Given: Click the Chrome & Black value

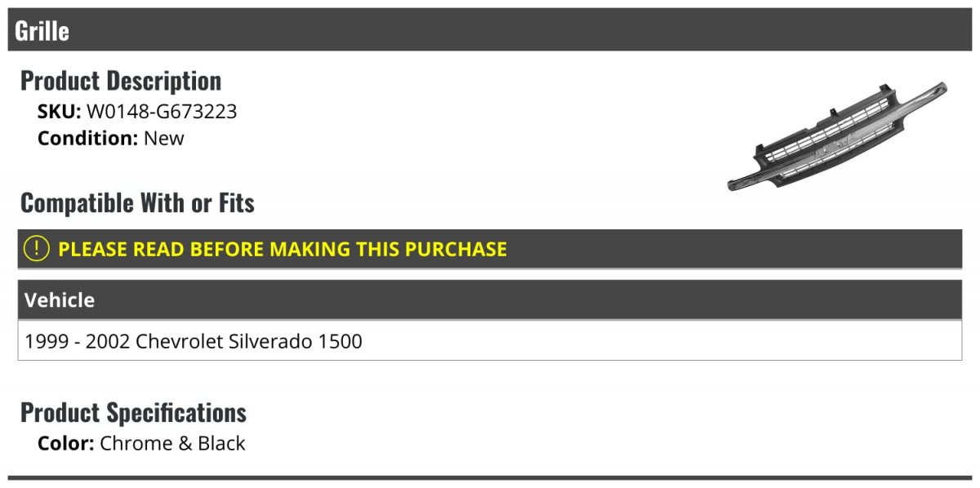Looking at the screenshot, I should [172, 443].
